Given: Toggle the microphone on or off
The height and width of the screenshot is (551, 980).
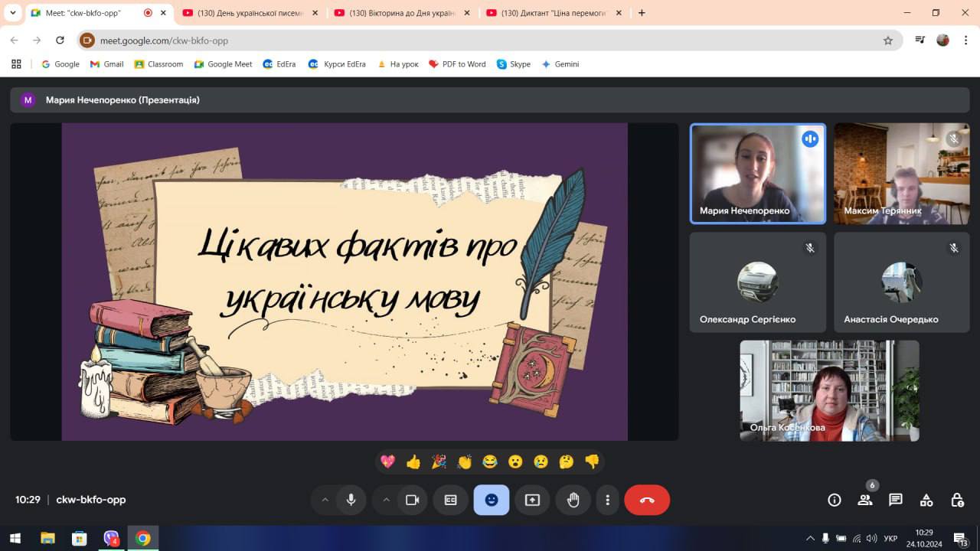Looking at the screenshot, I should (x=351, y=500).
